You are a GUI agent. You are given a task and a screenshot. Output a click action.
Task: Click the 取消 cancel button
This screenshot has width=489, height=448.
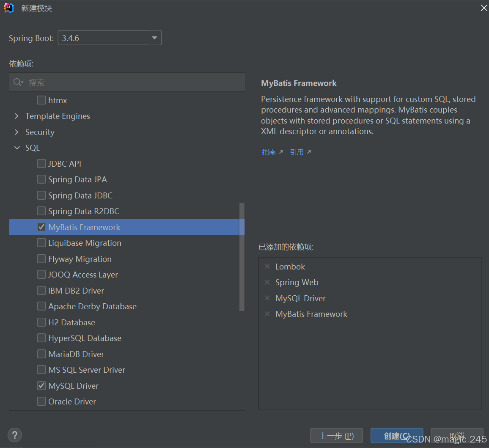point(457,436)
